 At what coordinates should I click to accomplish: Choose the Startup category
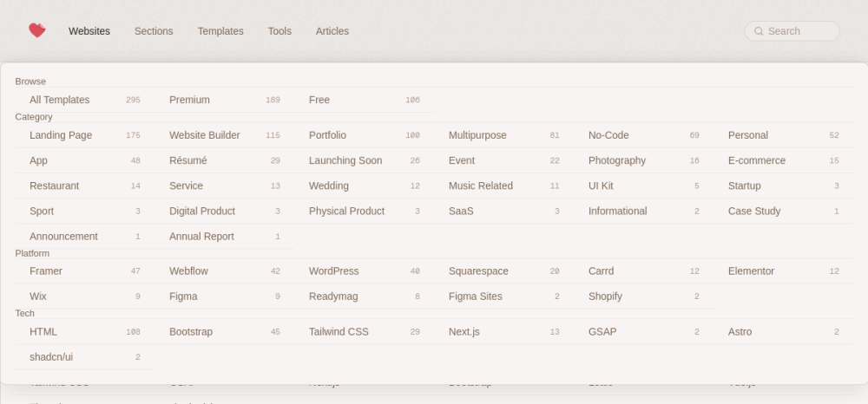coord(783,186)
